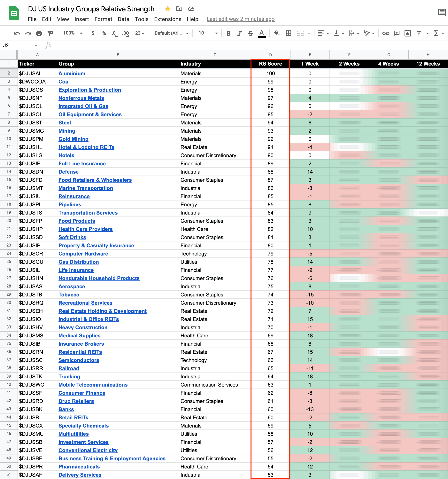Insert chart icon in toolbar

point(407,33)
